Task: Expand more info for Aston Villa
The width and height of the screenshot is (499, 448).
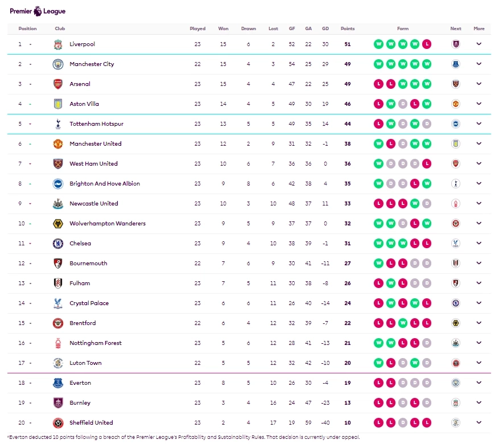Action: tap(479, 104)
